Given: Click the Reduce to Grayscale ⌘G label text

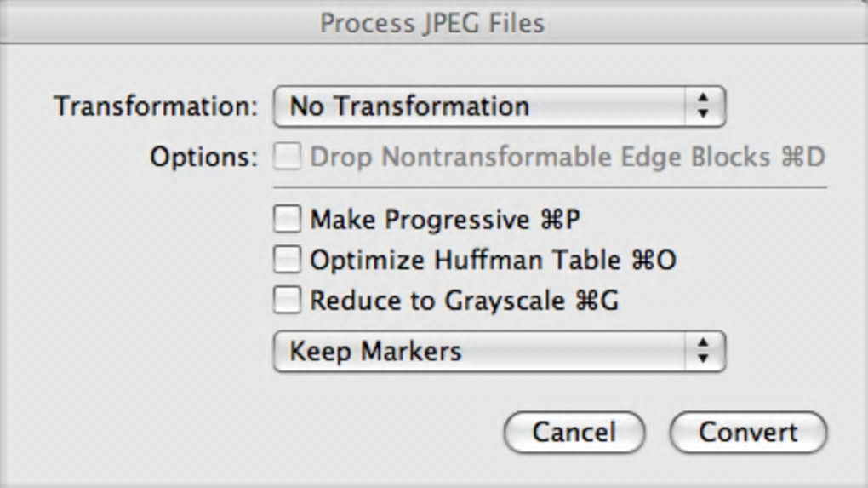Looking at the screenshot, I should [x=464, y=301].
